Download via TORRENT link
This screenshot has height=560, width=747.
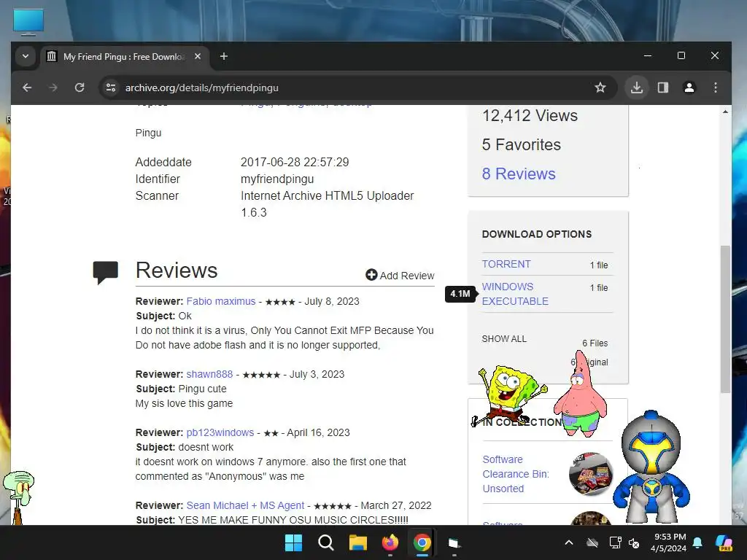click(506, 264)
